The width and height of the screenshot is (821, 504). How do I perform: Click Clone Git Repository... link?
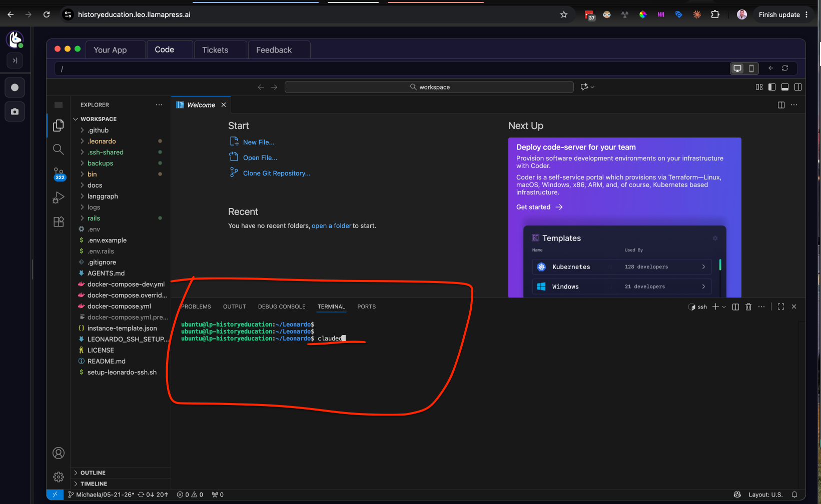coord(277,173)
